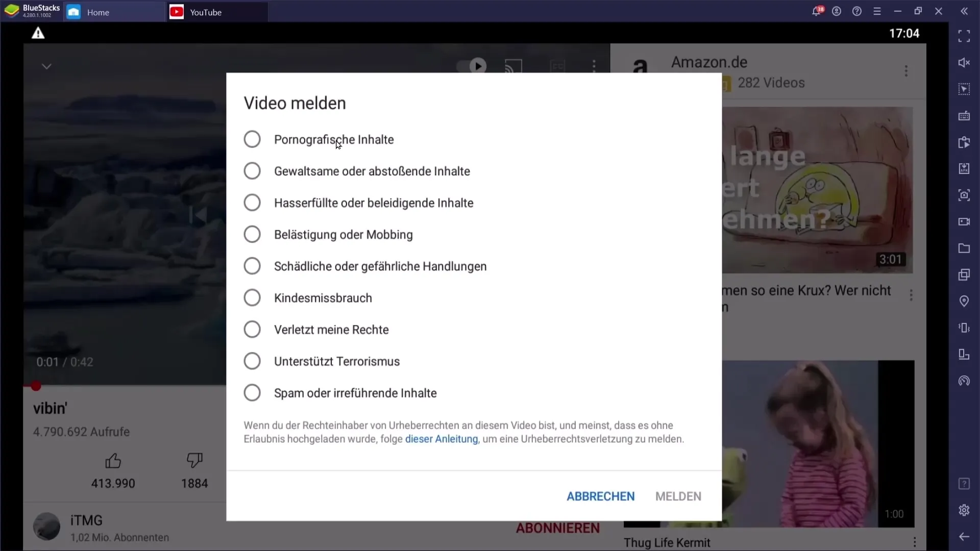Toggle the autoplay switch
This screenshot has height=551, width=980.
pos(471,66)
